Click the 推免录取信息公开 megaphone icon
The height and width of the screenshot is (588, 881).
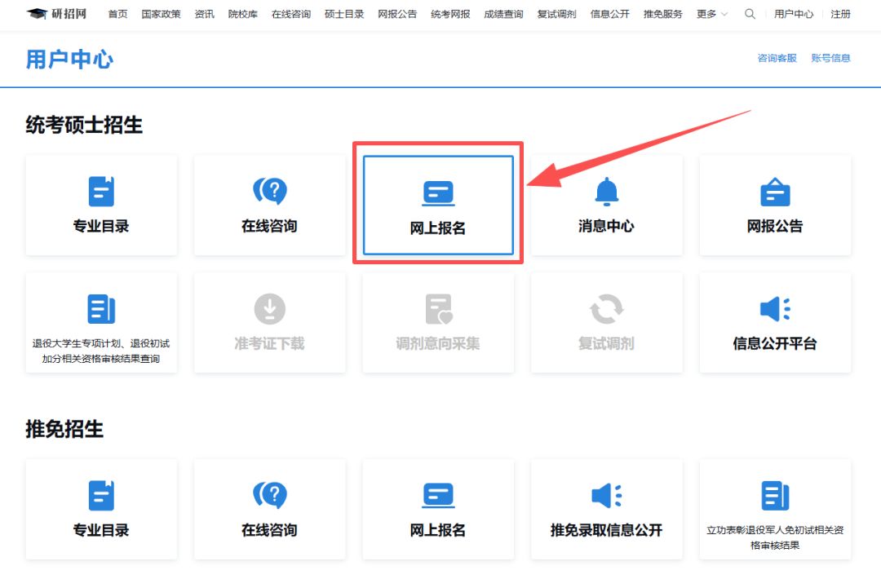[607, 495]
